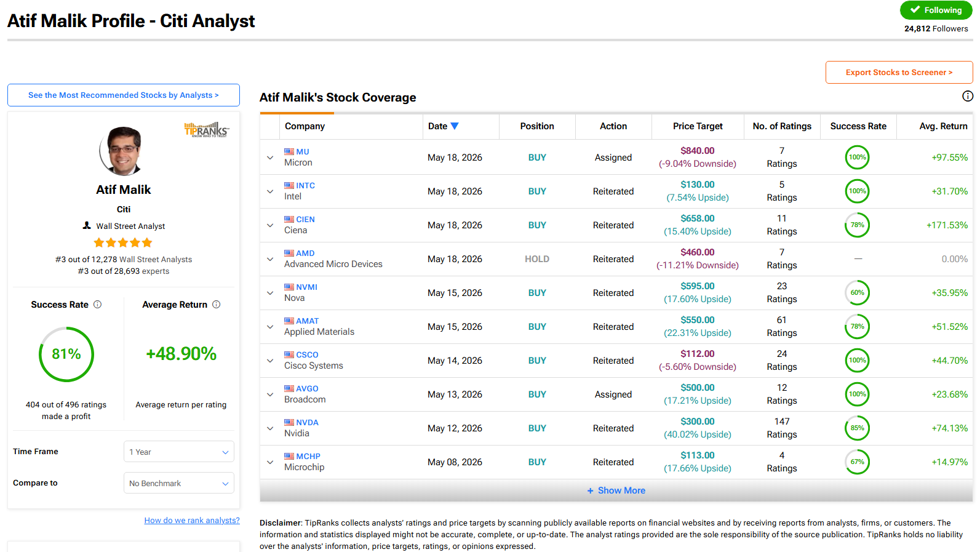Viewport: 980px width, 552px height.
Task: Click the +48.90% average return value
Action: coord(181,354)
